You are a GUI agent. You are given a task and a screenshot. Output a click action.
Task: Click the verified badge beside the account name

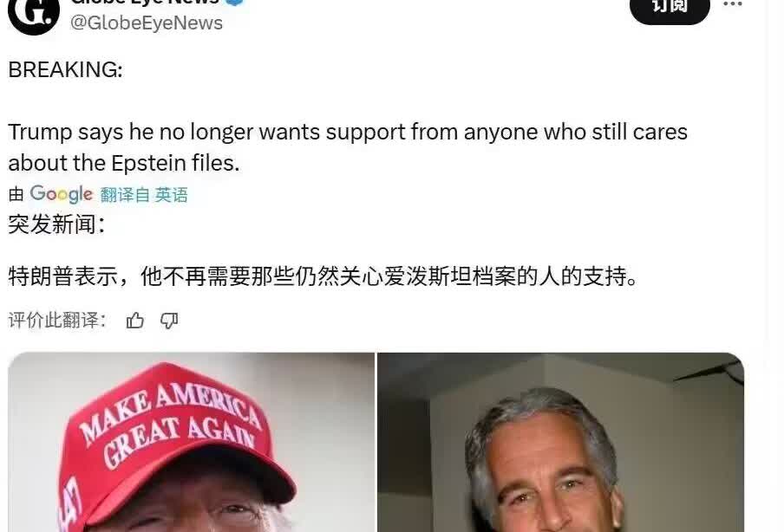pyautogui.click(x=236, y=2)
